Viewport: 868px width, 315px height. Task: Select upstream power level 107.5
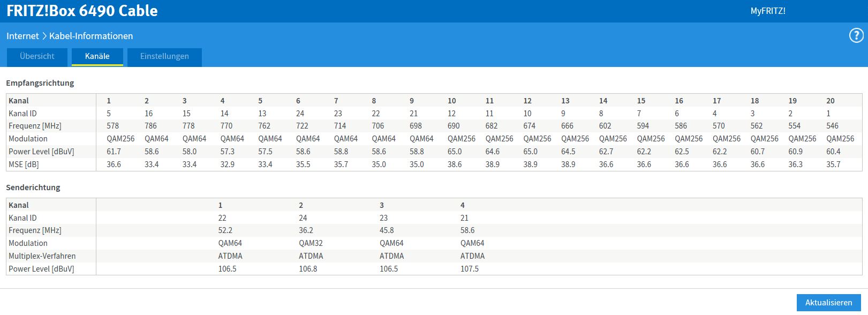tap(470, 269)
